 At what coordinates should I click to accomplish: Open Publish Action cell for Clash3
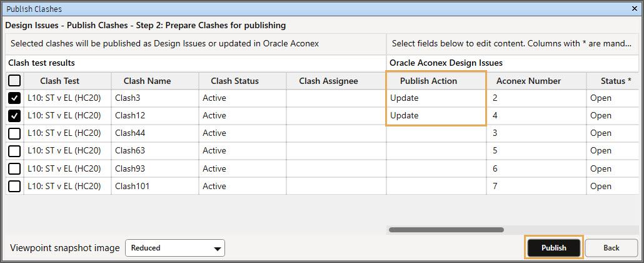[436, 98]
